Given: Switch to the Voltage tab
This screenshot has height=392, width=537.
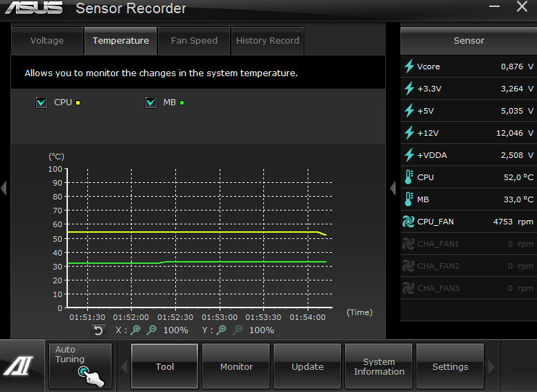Looking at the screenshot, I should click(x=47, y=41).
